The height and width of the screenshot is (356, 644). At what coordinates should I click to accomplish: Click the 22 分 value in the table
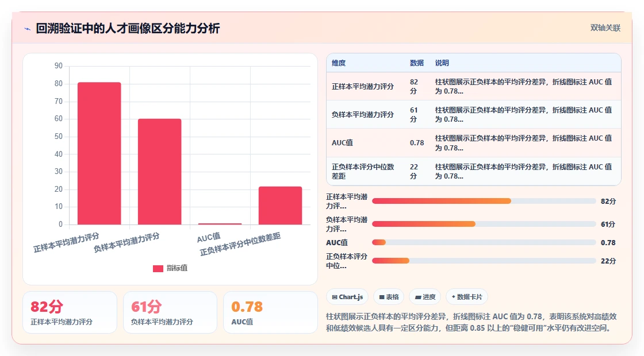click(414, 172)
